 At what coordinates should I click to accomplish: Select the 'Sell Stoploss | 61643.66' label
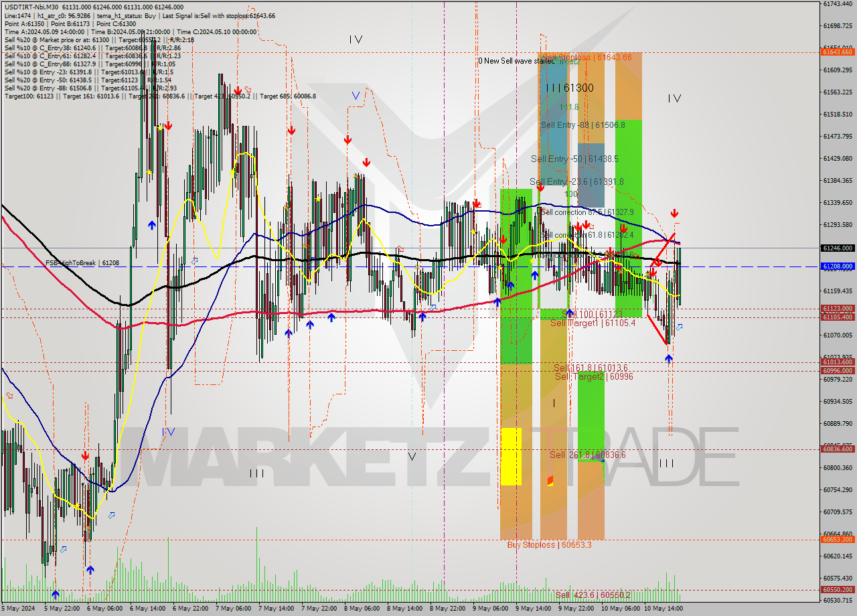coord(587,58)
